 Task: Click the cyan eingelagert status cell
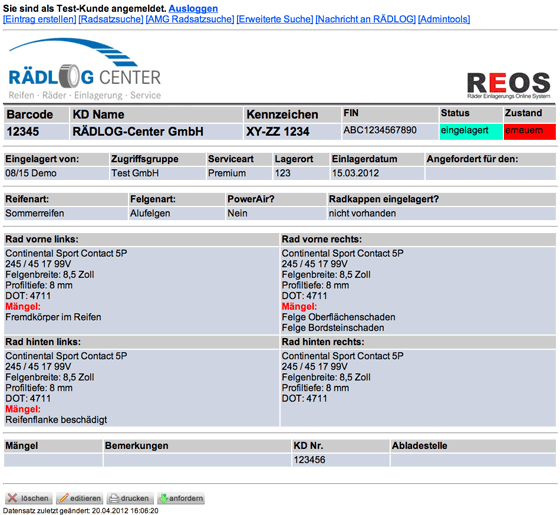(471, 131)
